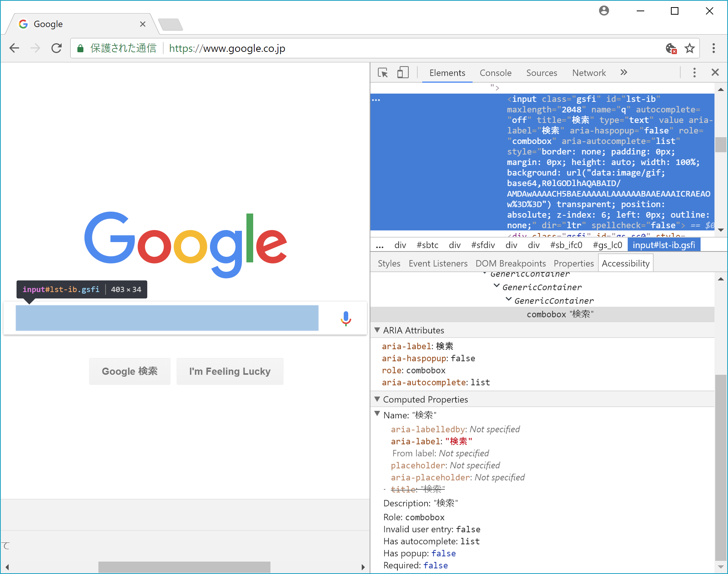The image size is (728, 574).
Task: Click the voice search microphone icon
Action: (346, 318)
